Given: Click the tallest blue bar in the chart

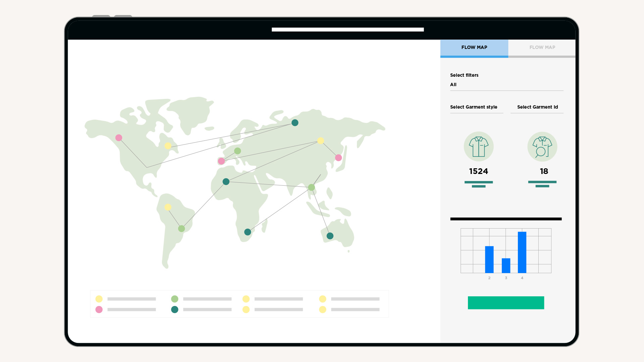Looking at the screenshot, I should (522, 251).
